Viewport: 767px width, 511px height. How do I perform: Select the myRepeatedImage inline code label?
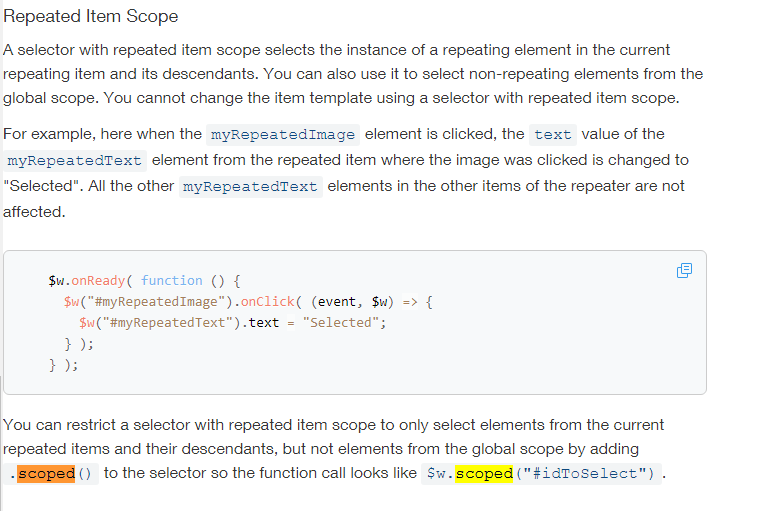[x=283, y=134]
